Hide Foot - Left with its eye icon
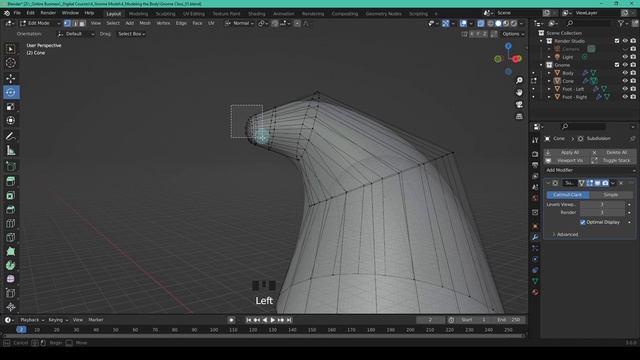Screen dimensions: 640x360 point(625,89)
